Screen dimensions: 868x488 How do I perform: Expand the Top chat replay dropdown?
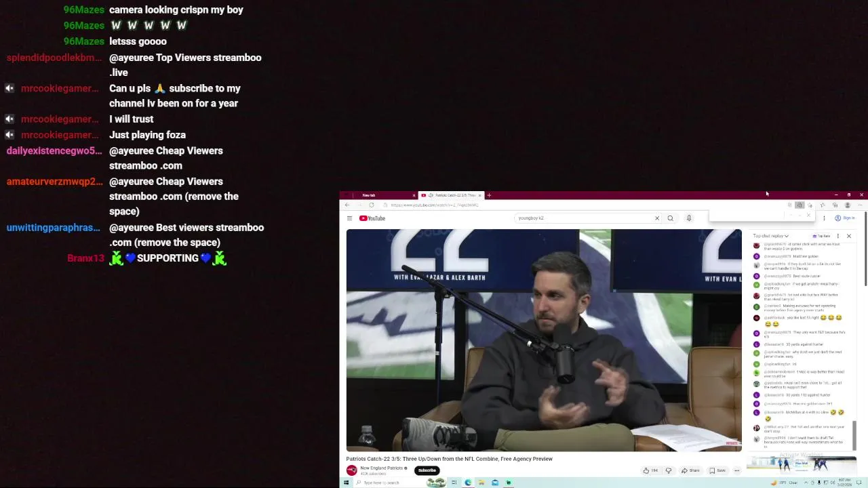click(x=771, y=236)
